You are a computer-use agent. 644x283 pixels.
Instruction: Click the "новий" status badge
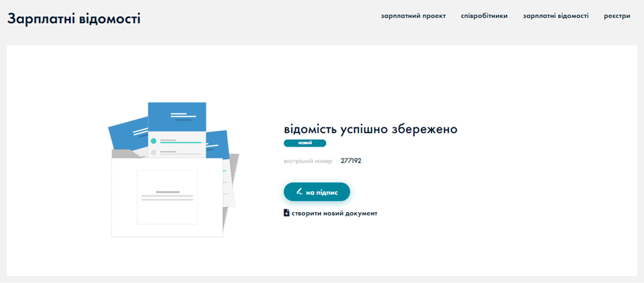[305, 143]
